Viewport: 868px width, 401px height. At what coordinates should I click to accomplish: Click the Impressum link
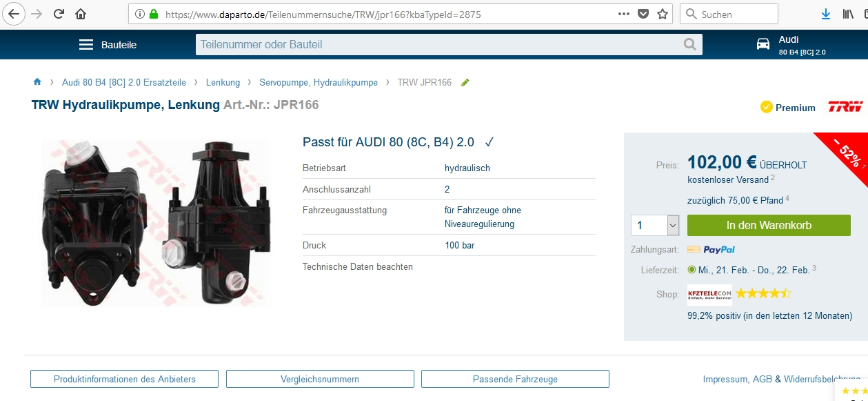pyautogui.click(x=725, y=379)
